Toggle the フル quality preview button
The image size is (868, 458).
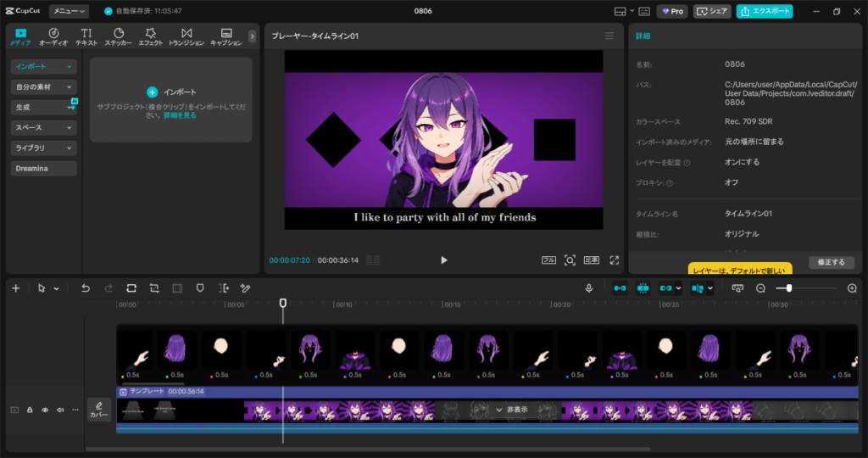(548, 260)
